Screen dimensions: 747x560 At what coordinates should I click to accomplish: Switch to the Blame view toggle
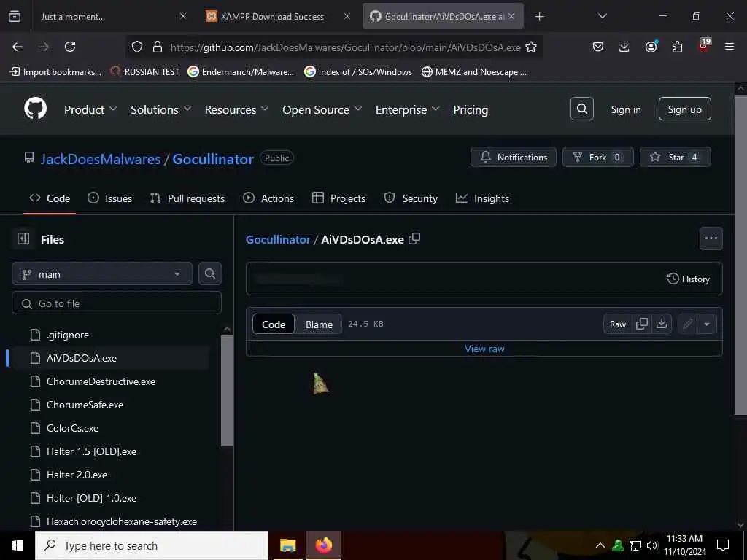[319, 324]
